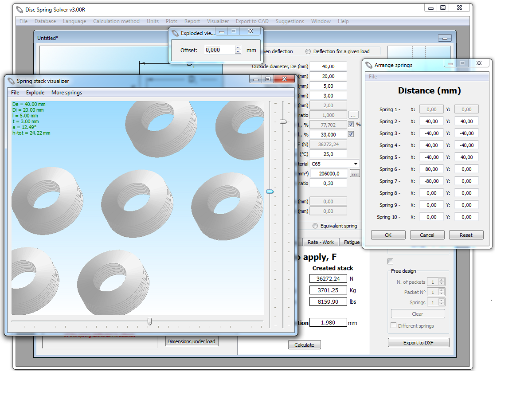
Task: Toggle the % checkbox beside 77,702
Action: point(351,125)
